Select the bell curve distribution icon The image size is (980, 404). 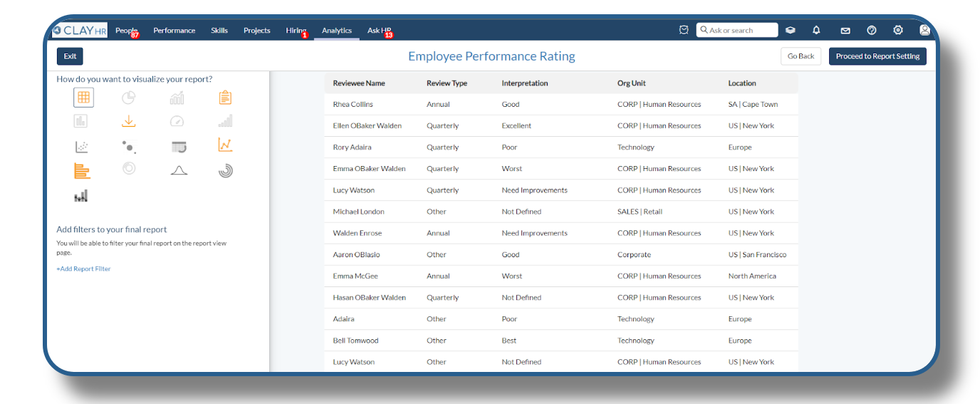tap(179, 170)
